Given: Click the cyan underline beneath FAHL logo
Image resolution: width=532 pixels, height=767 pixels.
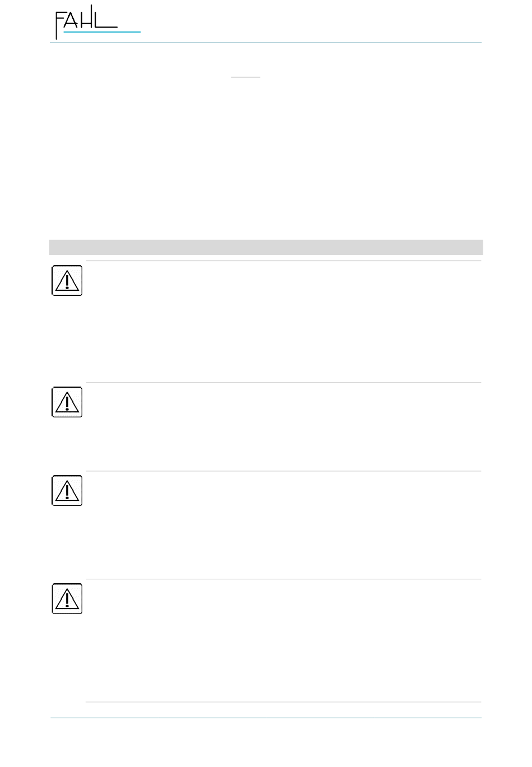Looking at the screenshot, I should 102,32.
